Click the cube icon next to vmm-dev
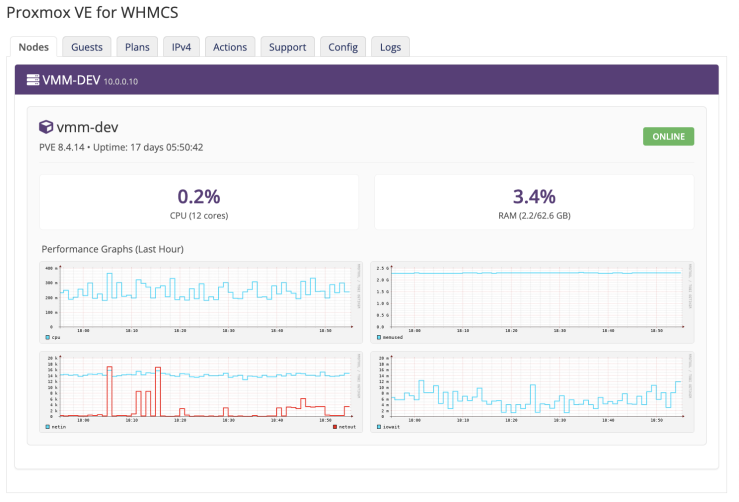This screenshot has width=739, height=502. point(46,127)
